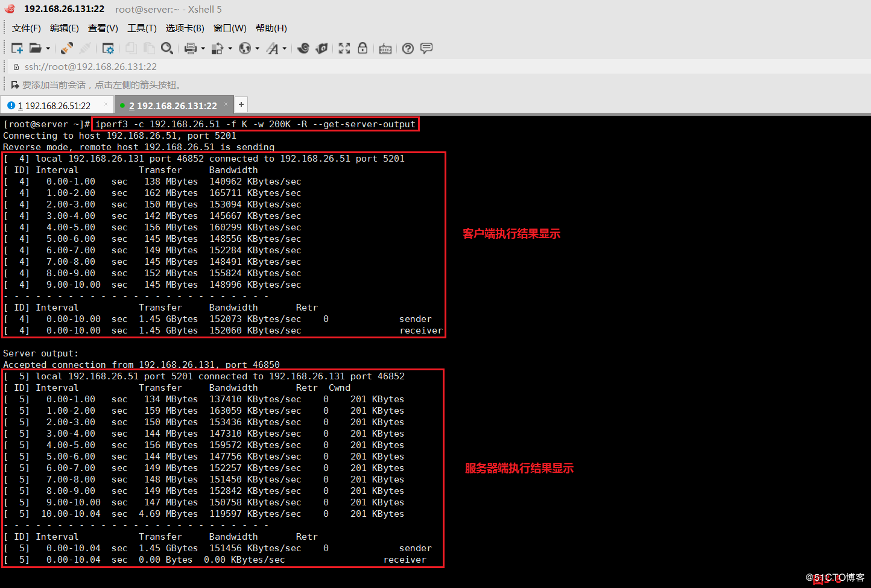Expand the Encoding globe dropdown arrow

[x=257, y=48]
